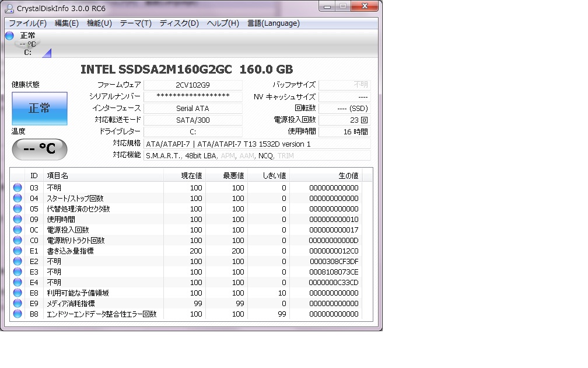The height and width of the screenshot is (368, 588).
Task: Click the masked serial number field
Action: tap(192, 96)
